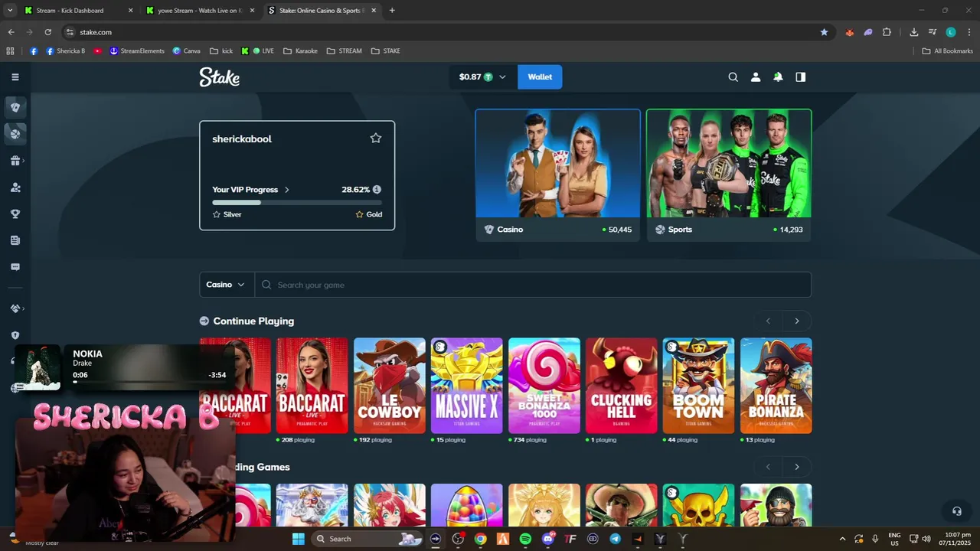Open the Sponsorships handshake icon in sidebar
Viewport: 980px width, 551px height.
(x=15, y=308)
